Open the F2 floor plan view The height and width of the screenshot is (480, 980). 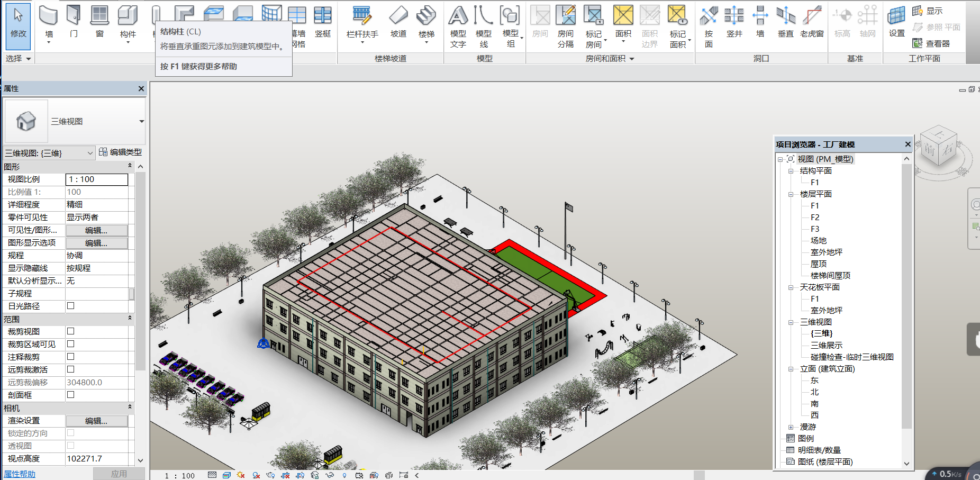[815, 218]
